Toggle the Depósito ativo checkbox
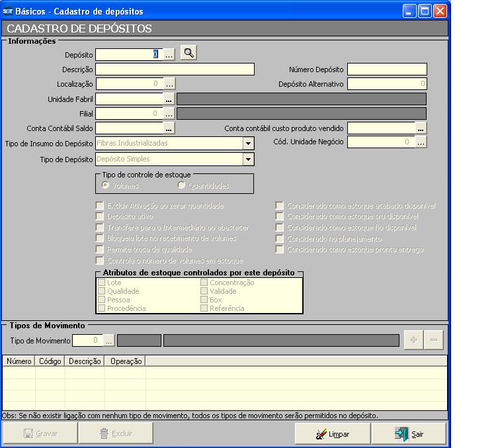The height and width of the screenshot is (448, 500). [x=100, y=216]
